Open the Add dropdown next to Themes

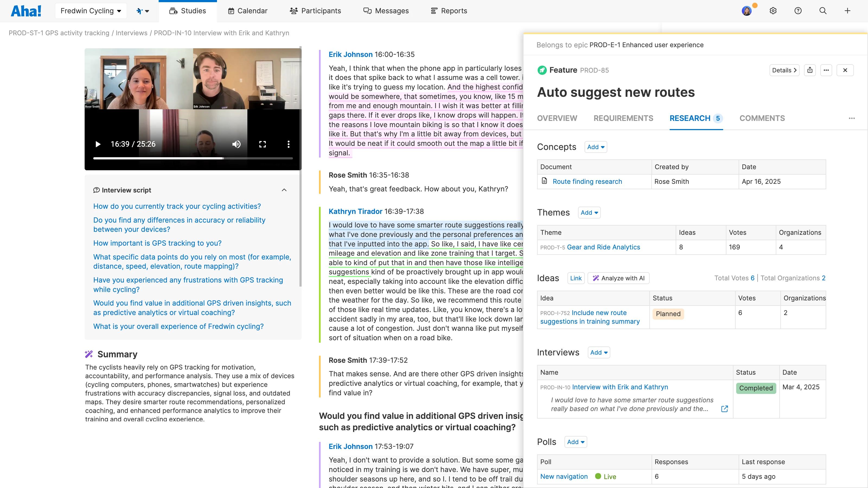tap(589, 212)
